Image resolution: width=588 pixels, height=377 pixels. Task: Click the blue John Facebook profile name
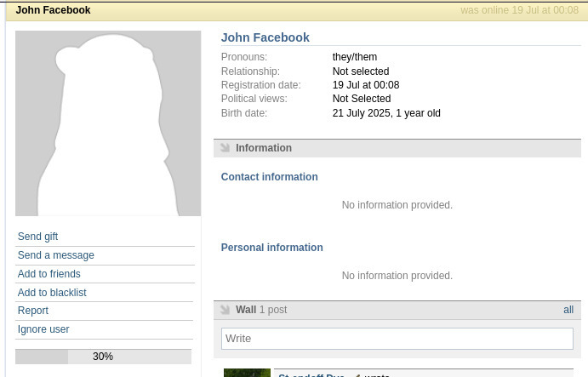tap(265, 37)
